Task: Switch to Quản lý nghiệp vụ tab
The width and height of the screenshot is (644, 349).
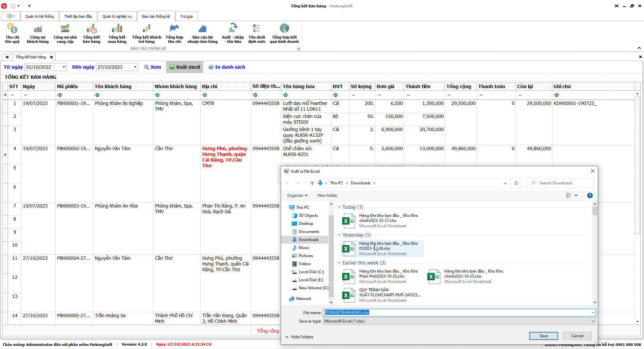Action: click(117, 16)
